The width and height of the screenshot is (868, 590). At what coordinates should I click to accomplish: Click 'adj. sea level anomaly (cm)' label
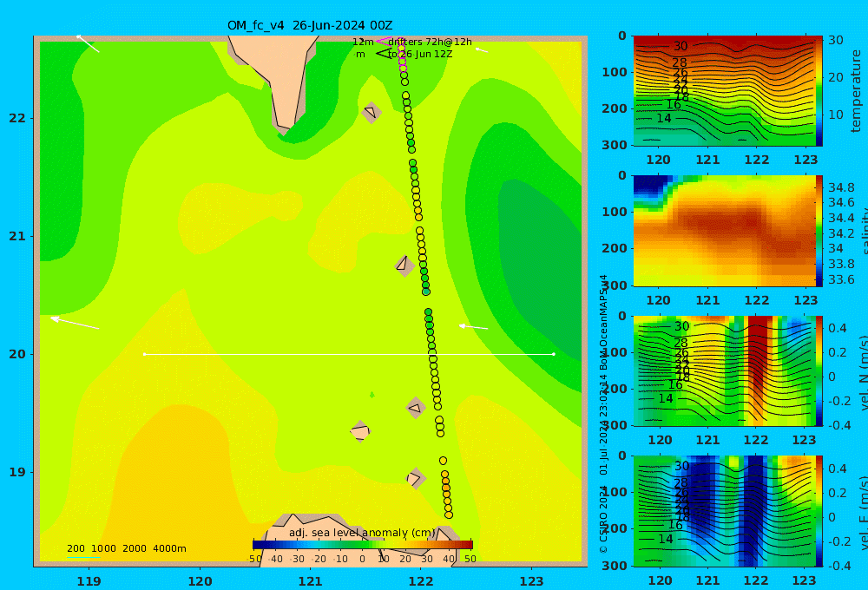(x=363, y=533)
